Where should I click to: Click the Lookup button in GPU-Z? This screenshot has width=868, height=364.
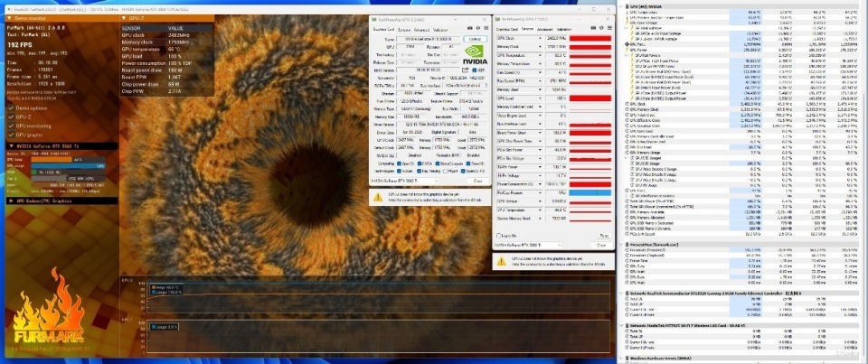click(475, 39)
